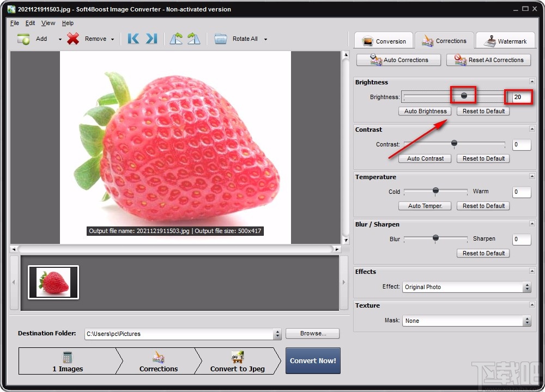Open the texture Mask dropdown
Image resolution: width=545 pixels, height=392 pixels.
pyautogui.click(x=526, y=321)
